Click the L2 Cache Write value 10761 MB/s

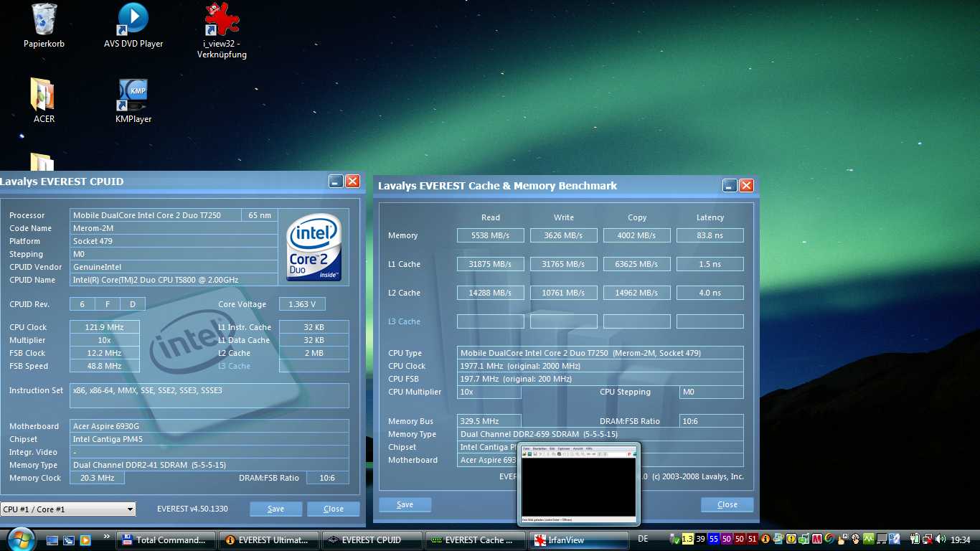(564, 293)
